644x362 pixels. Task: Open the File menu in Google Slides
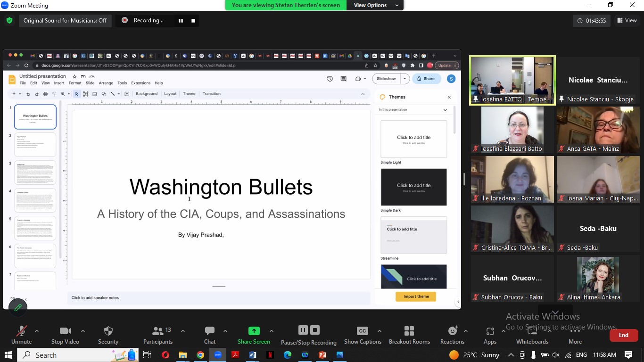click(23, 83)
